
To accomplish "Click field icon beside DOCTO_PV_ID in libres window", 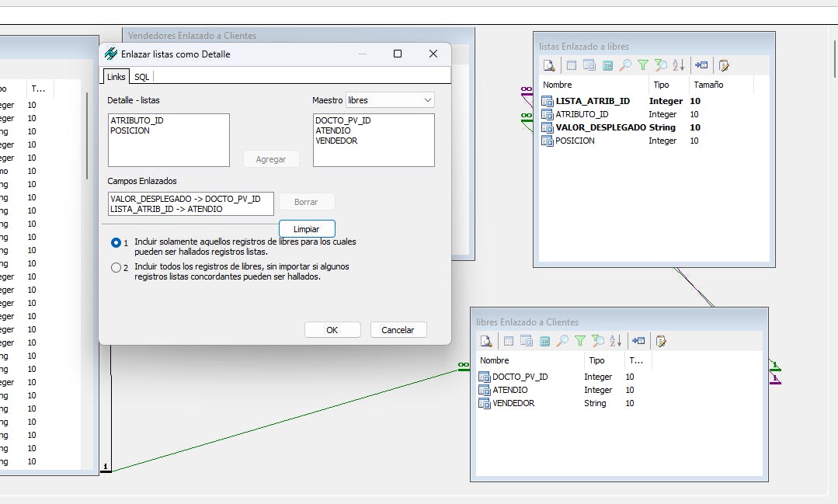I will click(484, 377).
